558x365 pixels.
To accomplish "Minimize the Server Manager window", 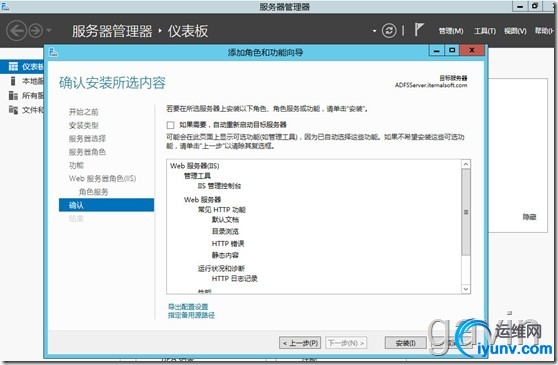I will [x=520, y=6].
